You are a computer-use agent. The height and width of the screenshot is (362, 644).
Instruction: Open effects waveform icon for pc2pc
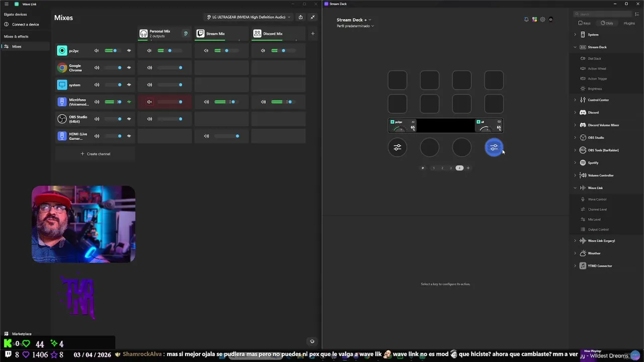[129, 51]
